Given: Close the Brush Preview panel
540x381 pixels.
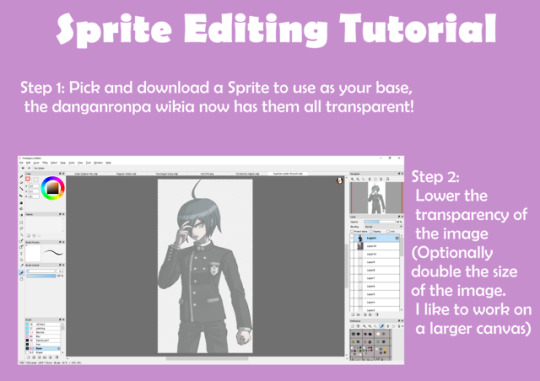Looking at the screenshot, I should pyautogui.click(x=63, y=242).
